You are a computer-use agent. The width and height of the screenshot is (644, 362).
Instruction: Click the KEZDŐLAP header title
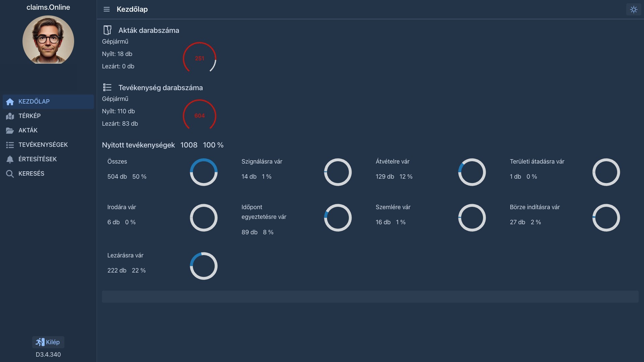(132, 9)
